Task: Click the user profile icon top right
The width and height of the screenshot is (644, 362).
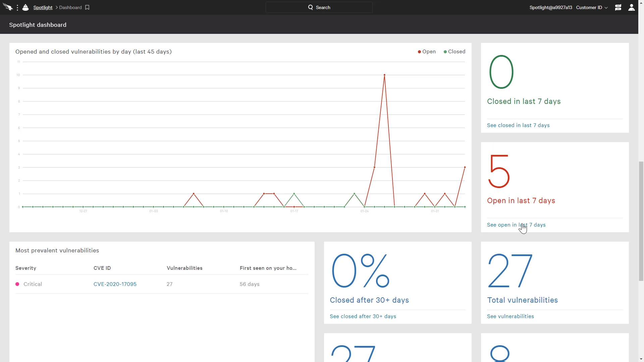Action: coord(632,7)
